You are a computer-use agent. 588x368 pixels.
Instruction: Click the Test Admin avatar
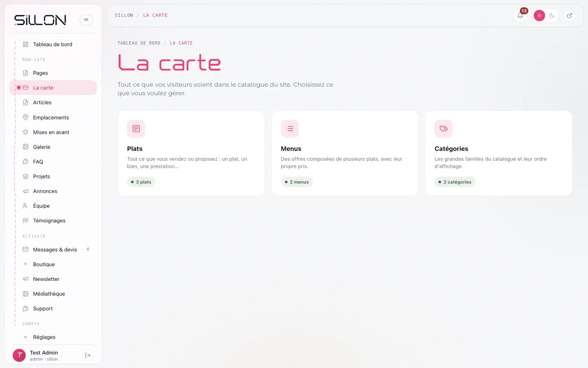pyautogui.click(x=19, y=355)
